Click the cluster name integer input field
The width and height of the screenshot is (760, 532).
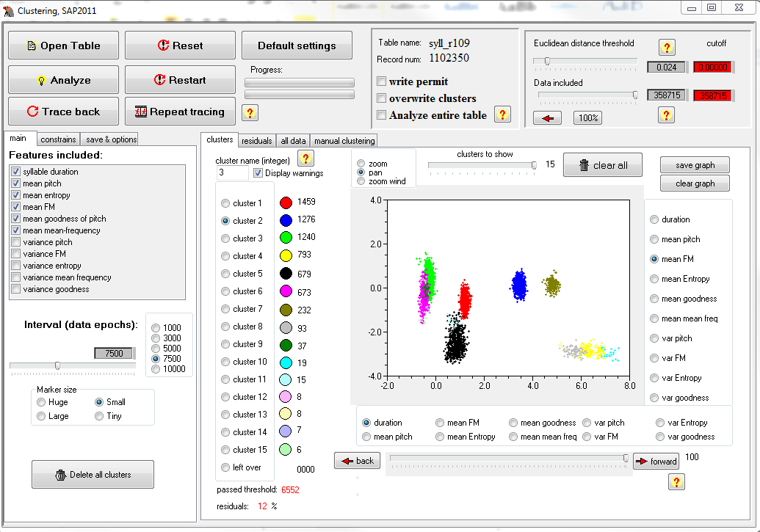pyautogui.click(x=233, y=173)
